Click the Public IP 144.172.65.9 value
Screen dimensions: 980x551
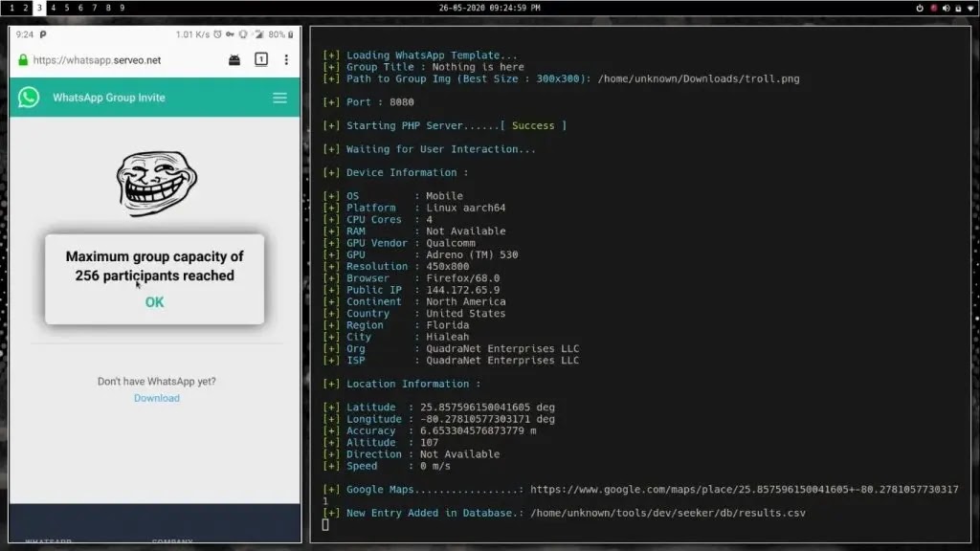(x=462, y=290)
